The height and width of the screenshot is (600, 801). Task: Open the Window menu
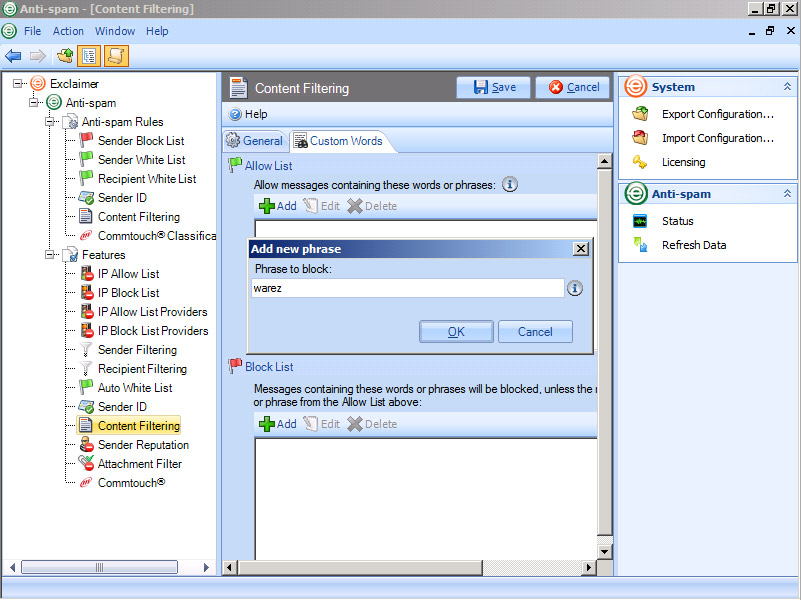115,31
